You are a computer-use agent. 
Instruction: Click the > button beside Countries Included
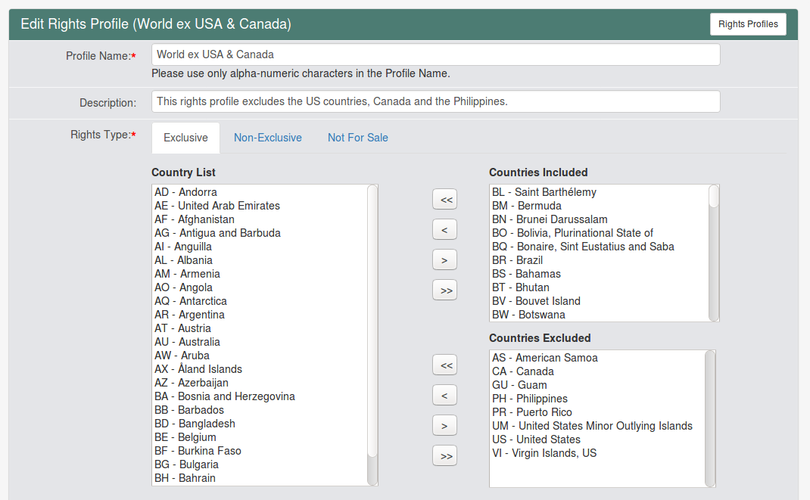coord(445,260)
